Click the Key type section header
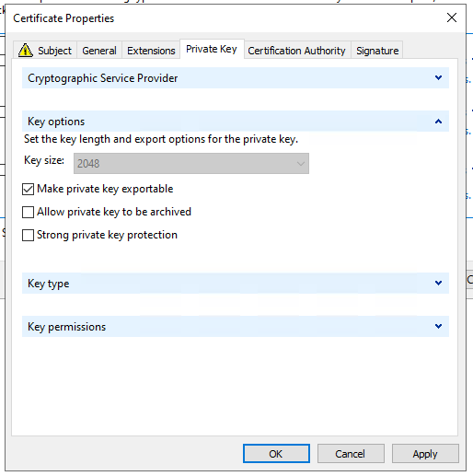The height and width of the screenshot is (476, 473). point(236,283)
